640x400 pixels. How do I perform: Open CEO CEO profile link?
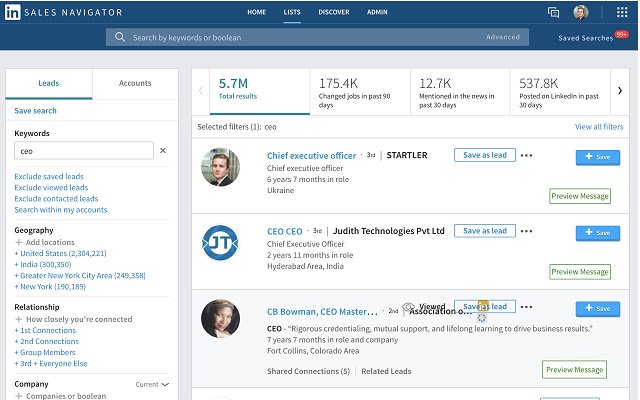click(284, 231)
